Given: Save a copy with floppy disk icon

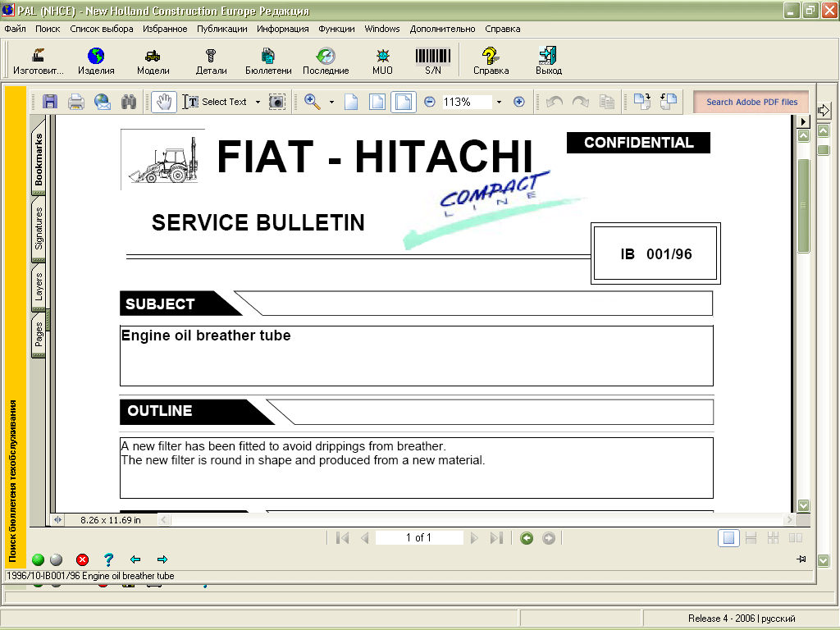Looking at the screenshot, I should [x=50, y=102].
